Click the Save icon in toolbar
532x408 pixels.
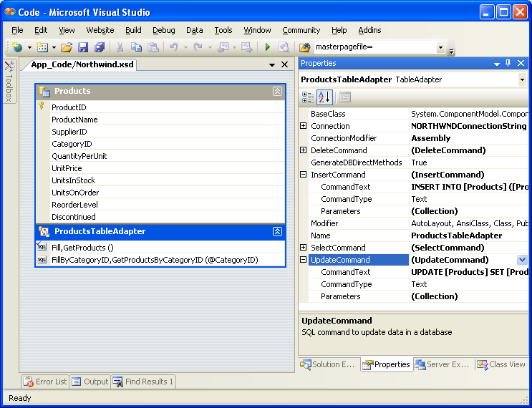(x=83, y=47)
